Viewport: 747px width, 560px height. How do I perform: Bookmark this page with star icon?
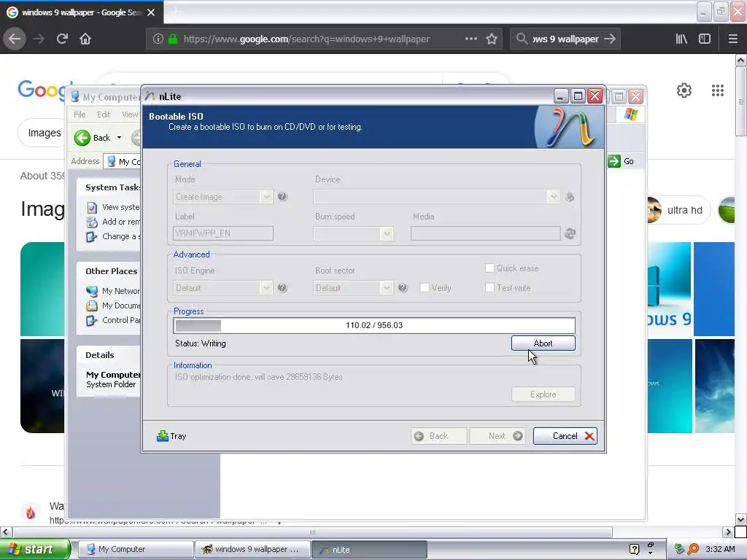coord(492,39)
